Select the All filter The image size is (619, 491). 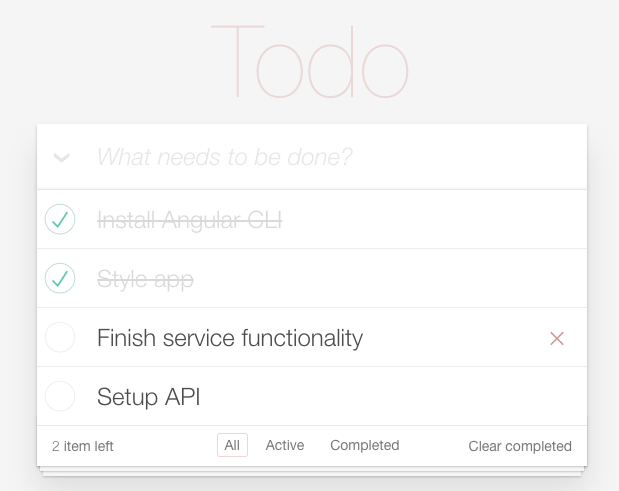coord(232,445)
